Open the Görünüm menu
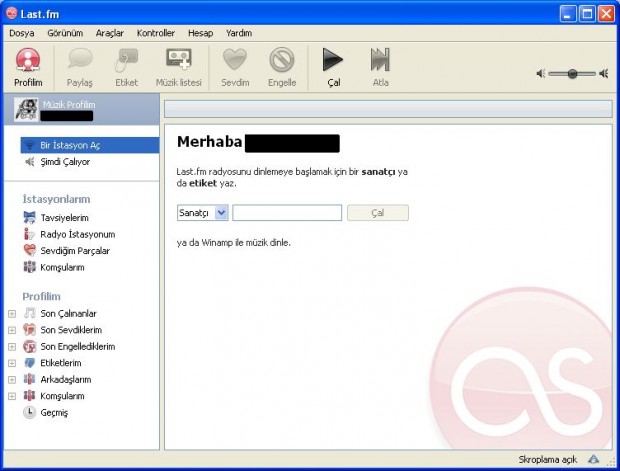 coord(65,33)
